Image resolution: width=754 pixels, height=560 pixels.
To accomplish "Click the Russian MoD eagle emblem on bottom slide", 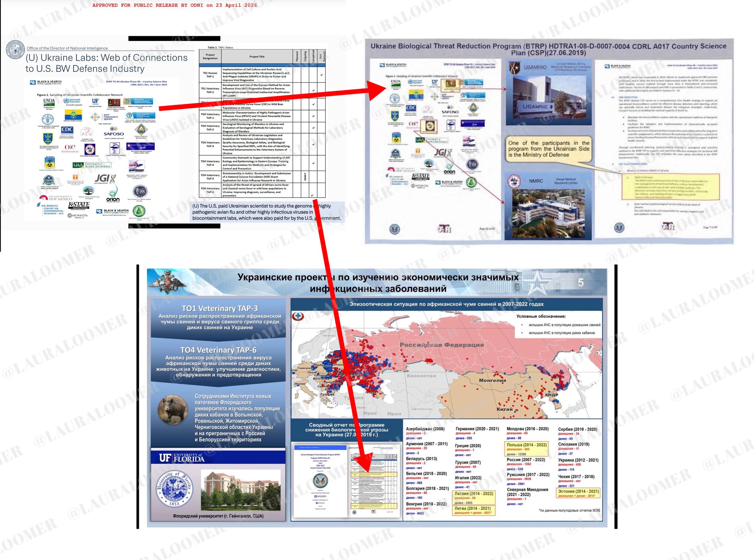I will point(167,283).
